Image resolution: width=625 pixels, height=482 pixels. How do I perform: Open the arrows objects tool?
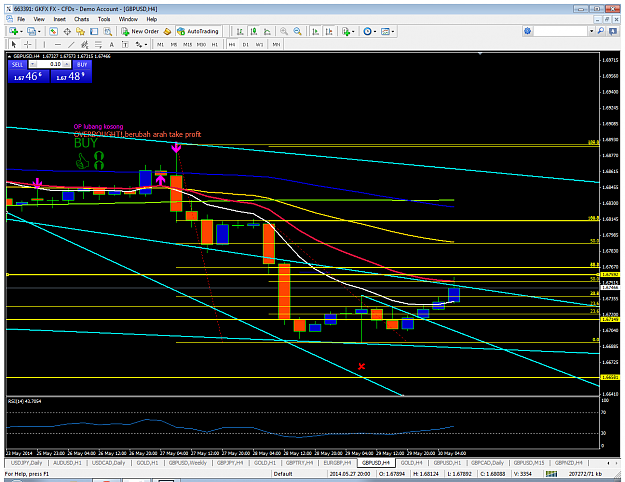point(139,44)
